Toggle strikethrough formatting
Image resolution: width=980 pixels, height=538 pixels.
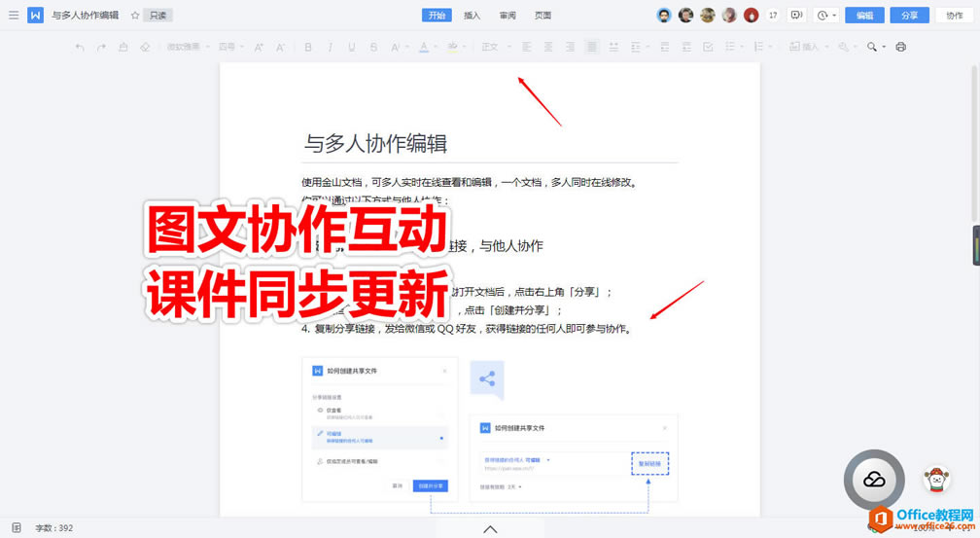click(x=373, y=47)
